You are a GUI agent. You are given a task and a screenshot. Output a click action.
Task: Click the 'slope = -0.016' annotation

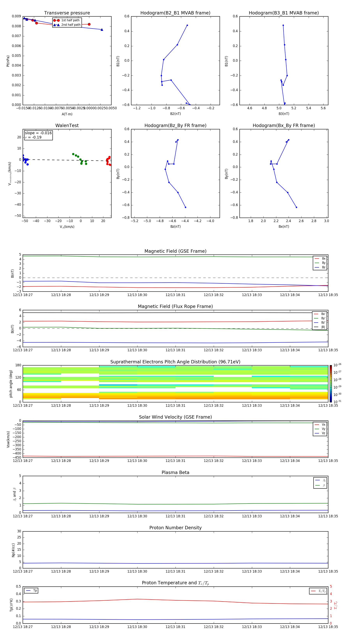(x=38, y=133)
